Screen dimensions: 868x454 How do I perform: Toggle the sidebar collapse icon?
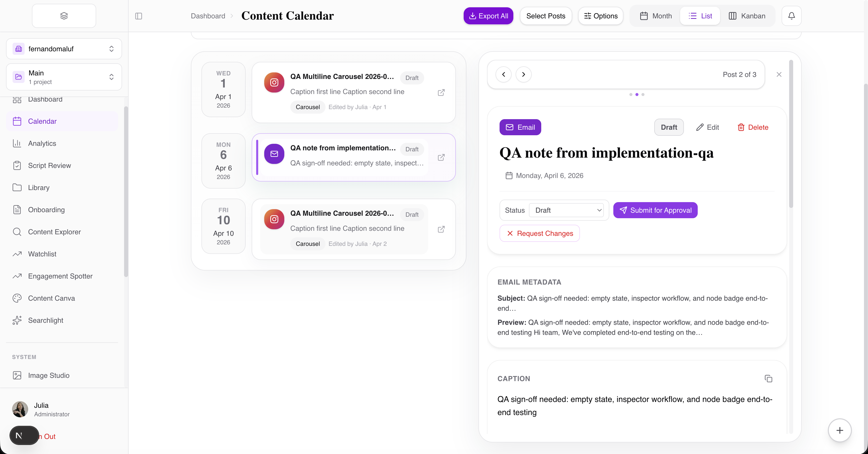pos(138,16)
